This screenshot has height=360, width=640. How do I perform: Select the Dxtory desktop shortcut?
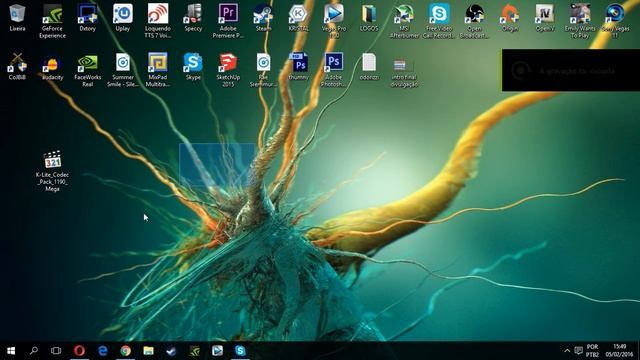tap(87, 18)
